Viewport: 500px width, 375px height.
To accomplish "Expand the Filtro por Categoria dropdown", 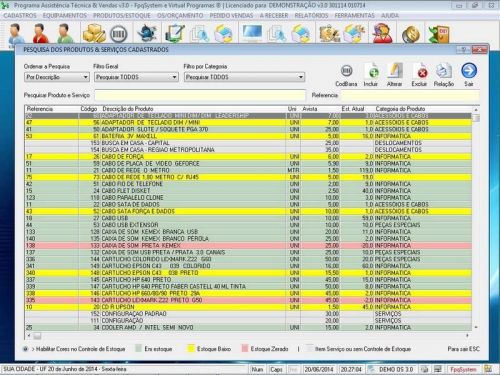I will pyautogui.click(x=301, y=77).
